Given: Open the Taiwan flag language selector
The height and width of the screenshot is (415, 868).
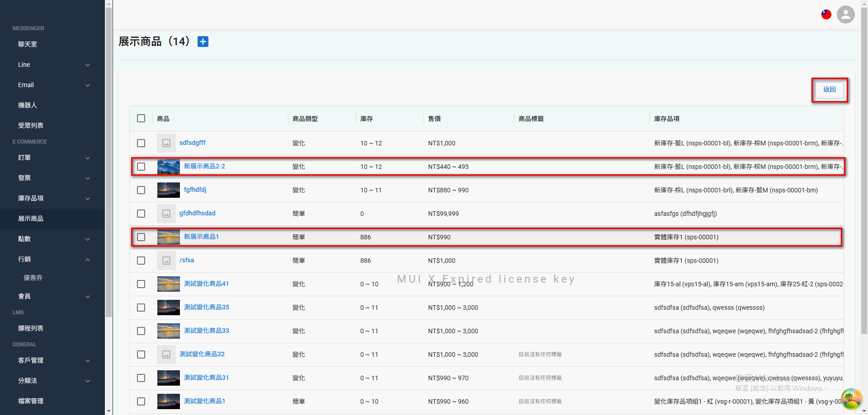Looking at the screenshot, I should point(826,14).
